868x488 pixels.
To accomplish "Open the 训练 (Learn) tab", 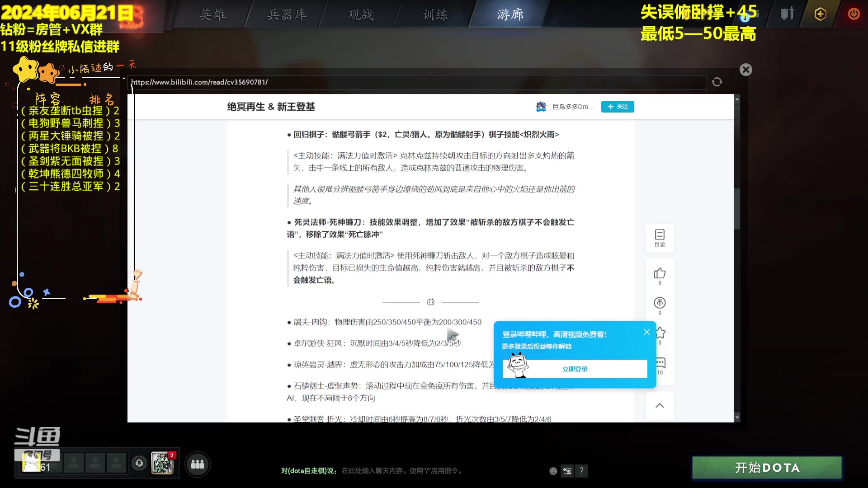I will pos(435,14).
